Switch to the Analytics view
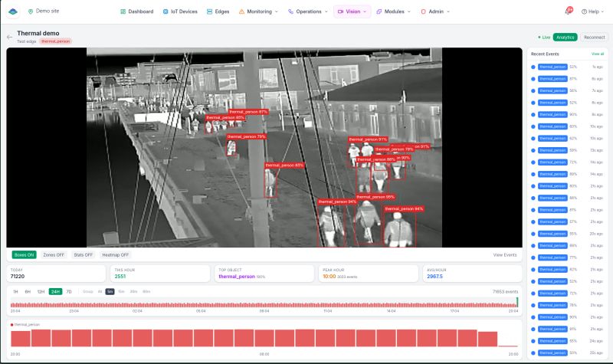The image size is (613, 364). click(565, 37)
